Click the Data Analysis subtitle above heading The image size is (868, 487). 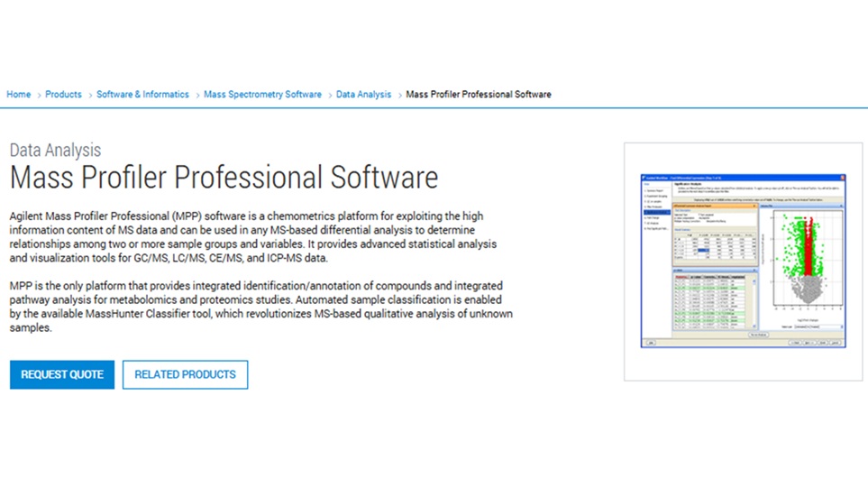pyautogui.click(x=55, y=150)
